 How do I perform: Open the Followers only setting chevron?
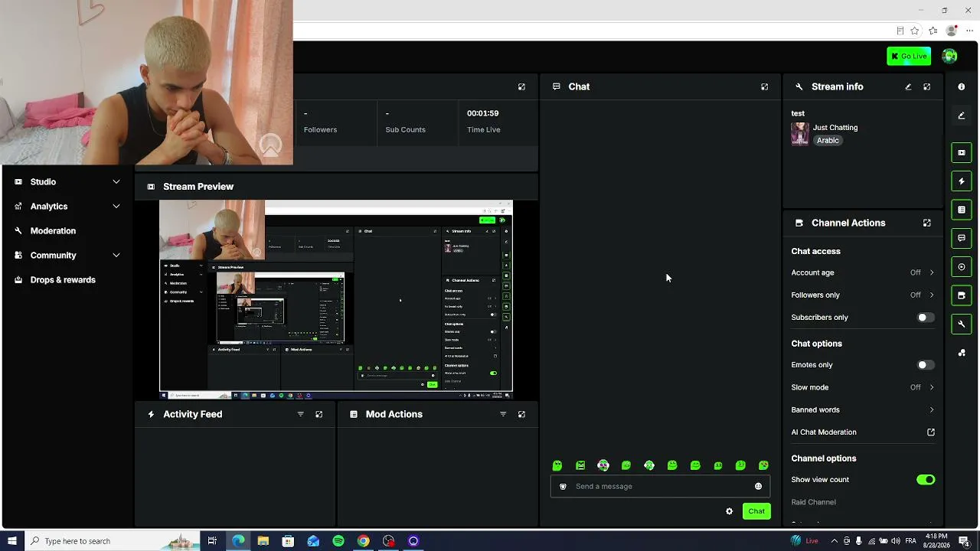[932, 295]
